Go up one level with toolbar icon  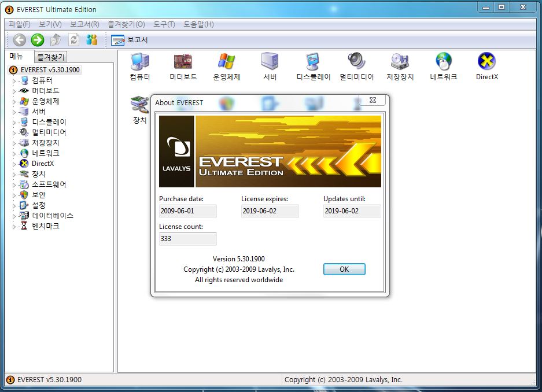(x=56, y=40)
